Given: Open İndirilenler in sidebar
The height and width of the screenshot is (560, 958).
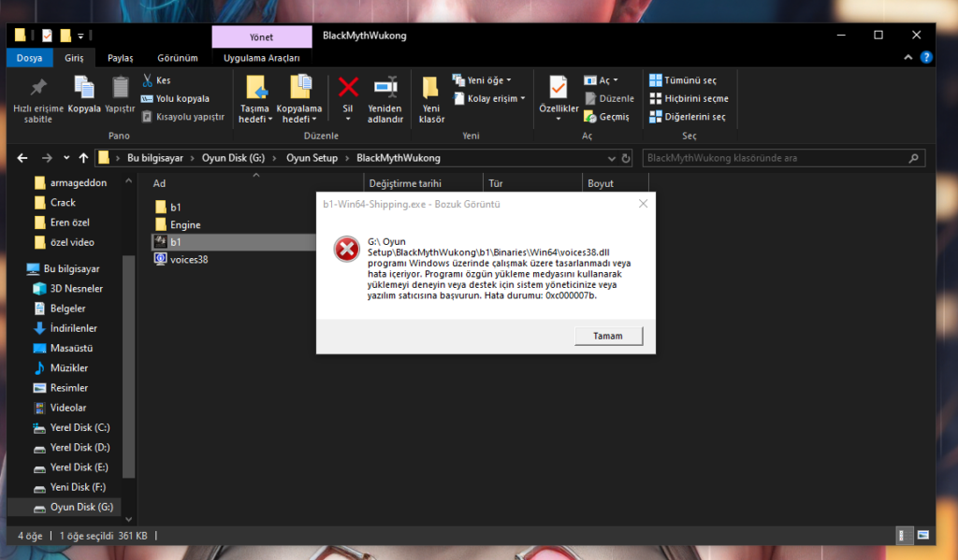Looking at the screenshot, I should [65, 328].
